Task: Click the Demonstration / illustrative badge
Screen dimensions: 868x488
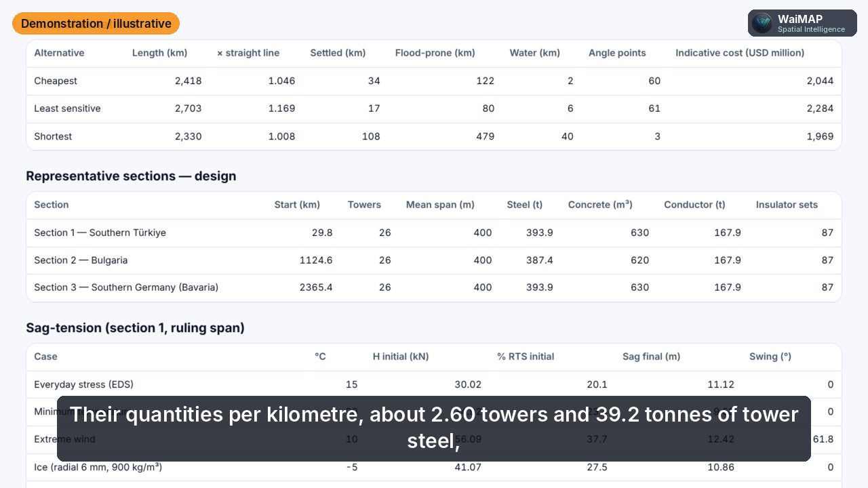Action: click(96, 24)
